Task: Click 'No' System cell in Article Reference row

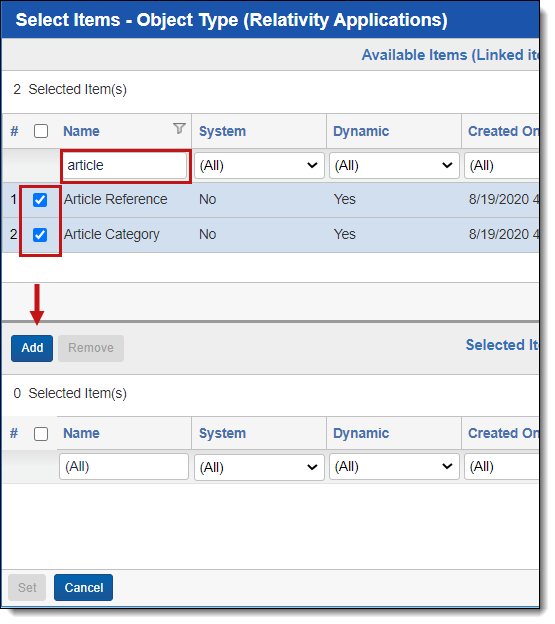Action: click(207, 199)
